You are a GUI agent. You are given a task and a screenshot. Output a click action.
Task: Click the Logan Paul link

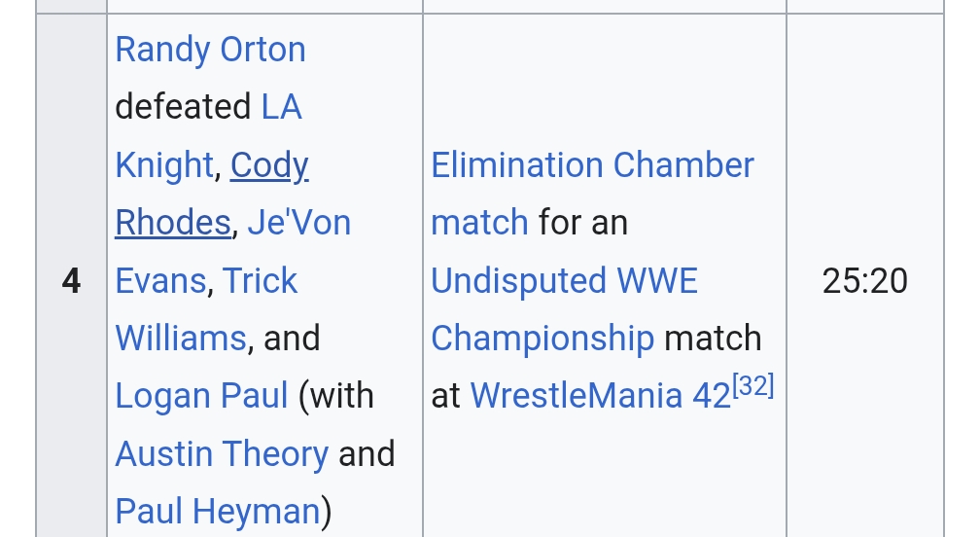[x=201, y=396]
